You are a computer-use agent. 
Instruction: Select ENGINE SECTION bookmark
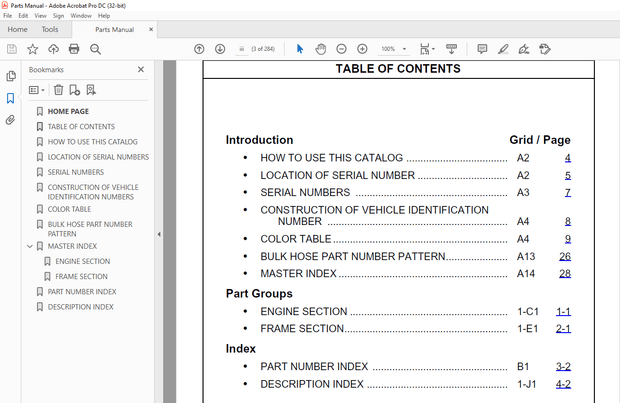(83, 261)
